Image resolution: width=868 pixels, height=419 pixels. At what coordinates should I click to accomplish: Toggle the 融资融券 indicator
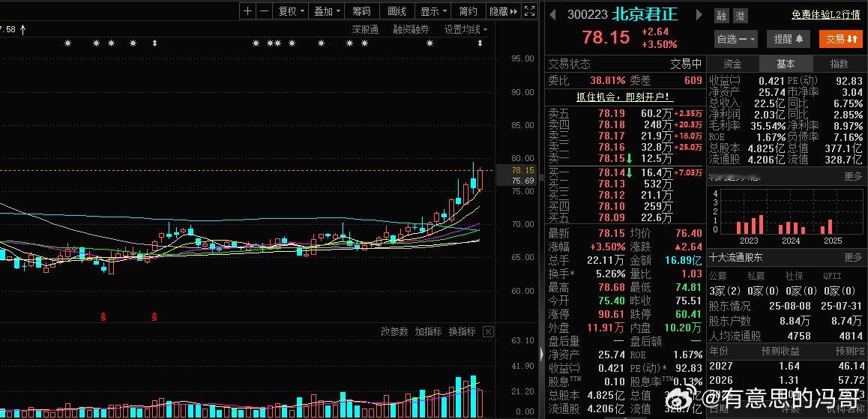coord(411,29)
